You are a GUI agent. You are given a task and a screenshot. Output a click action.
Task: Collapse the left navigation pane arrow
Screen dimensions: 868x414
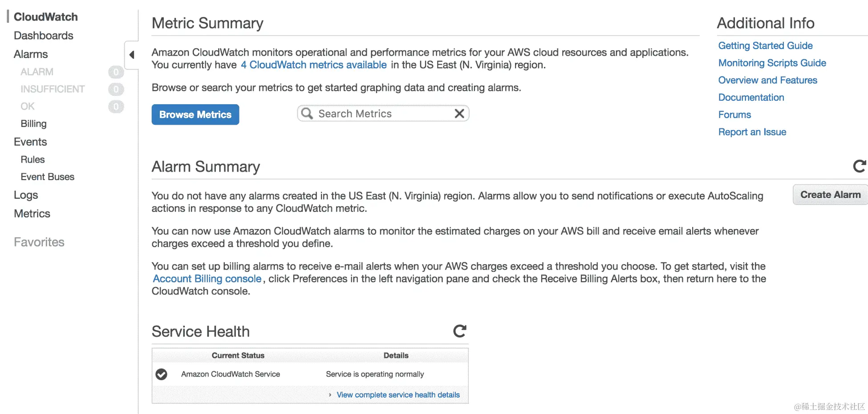(x=132, y=55)
